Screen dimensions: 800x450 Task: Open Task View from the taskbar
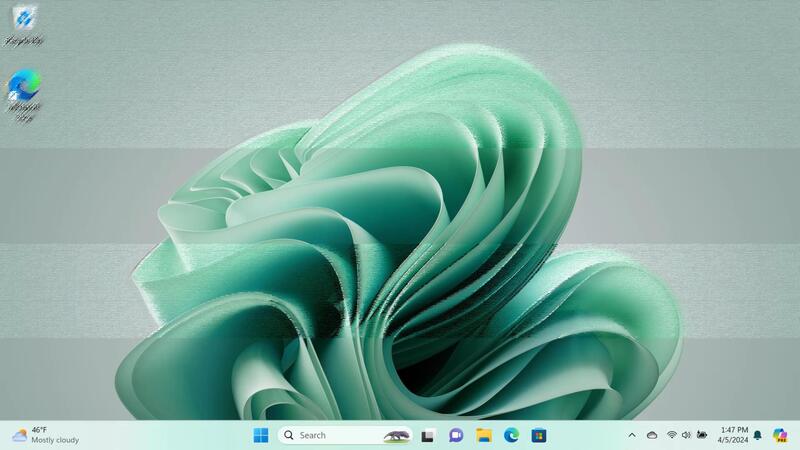428,436
